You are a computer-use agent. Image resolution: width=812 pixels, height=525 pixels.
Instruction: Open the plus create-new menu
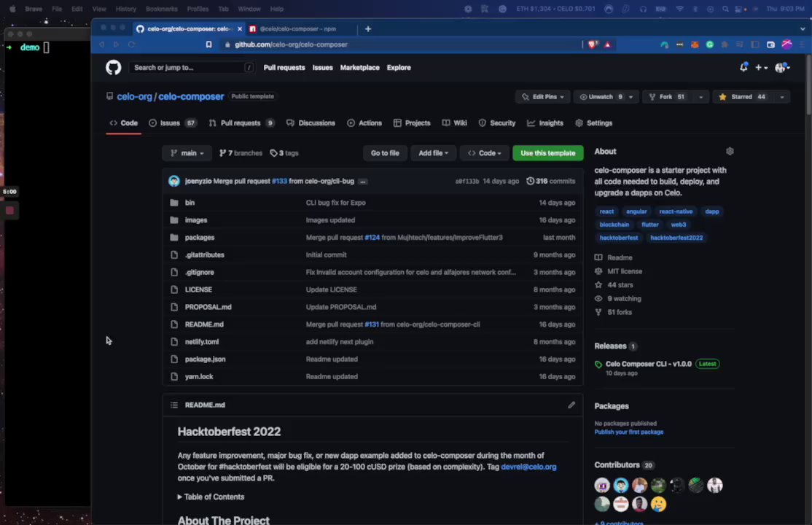(x=761, y=67)
